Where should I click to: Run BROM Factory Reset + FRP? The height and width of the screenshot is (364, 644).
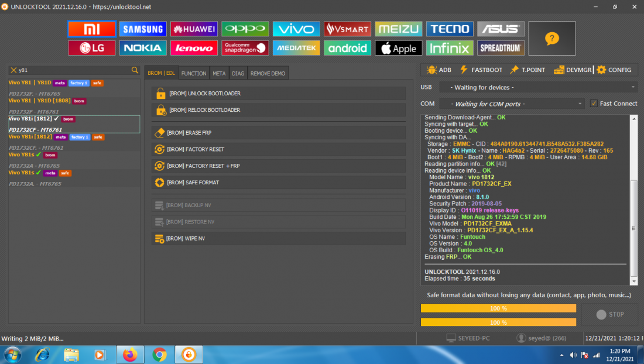point(279,166)
